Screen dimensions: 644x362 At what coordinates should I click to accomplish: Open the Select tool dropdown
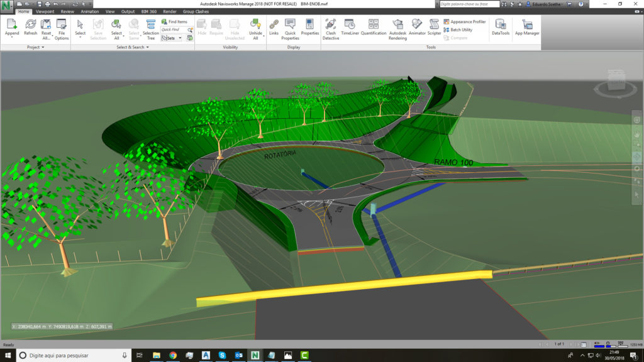pos(80,37)
